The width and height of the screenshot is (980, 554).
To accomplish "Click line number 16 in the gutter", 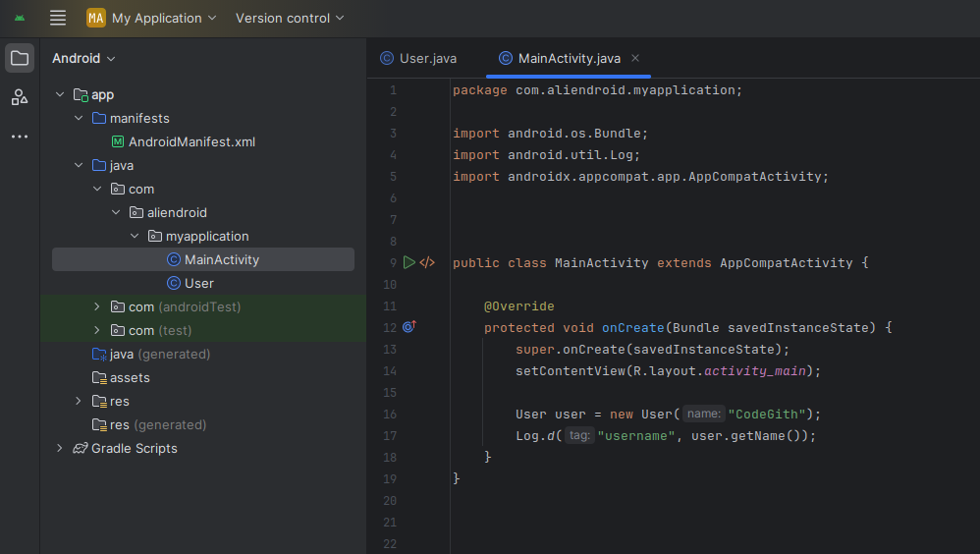I will pyautogui.click(x=390, y=414).
